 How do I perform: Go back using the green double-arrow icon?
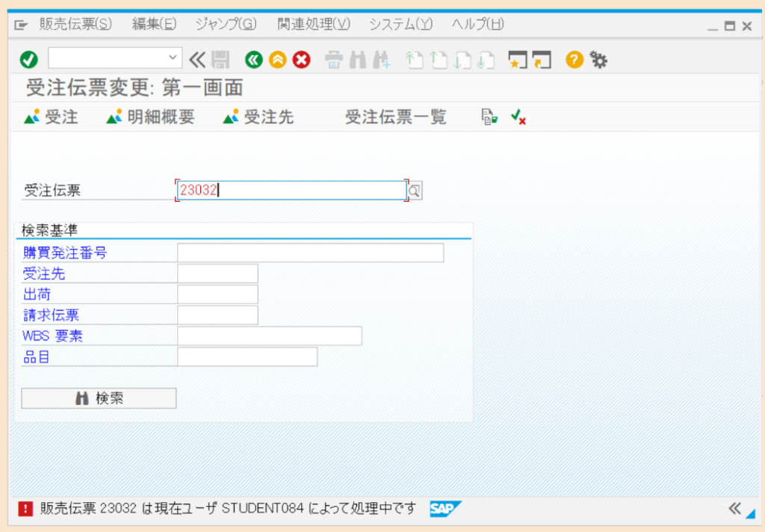(253, 60)
